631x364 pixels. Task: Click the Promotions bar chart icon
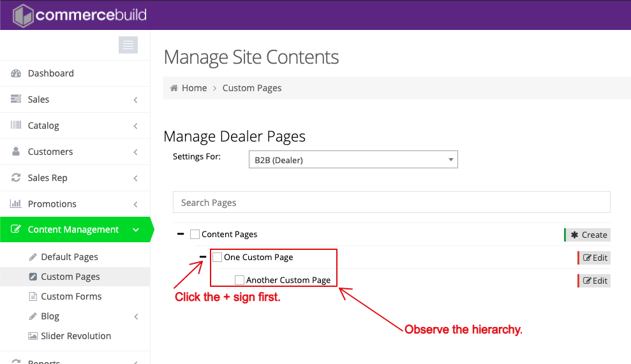[16, 204]
